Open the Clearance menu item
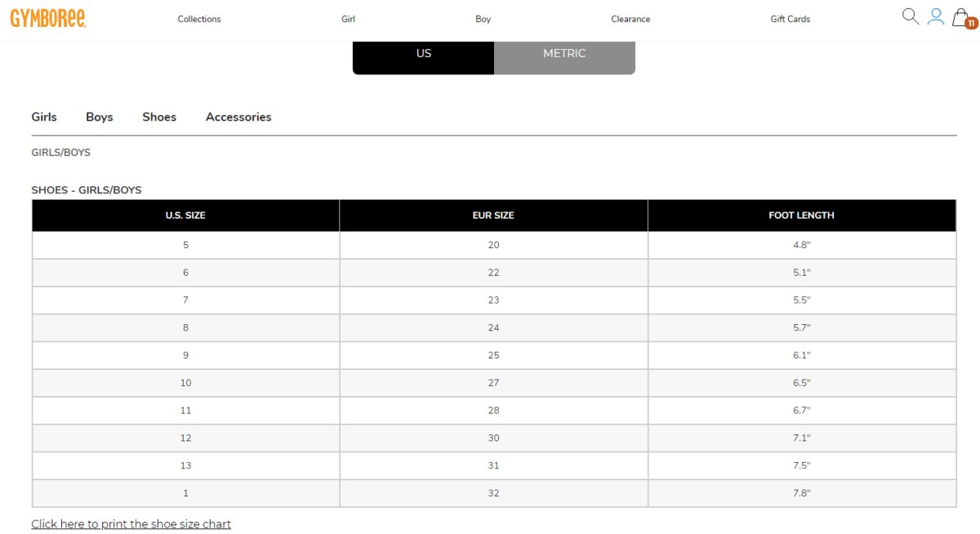The height and width of the screenshot is (534, 980). 630,19
